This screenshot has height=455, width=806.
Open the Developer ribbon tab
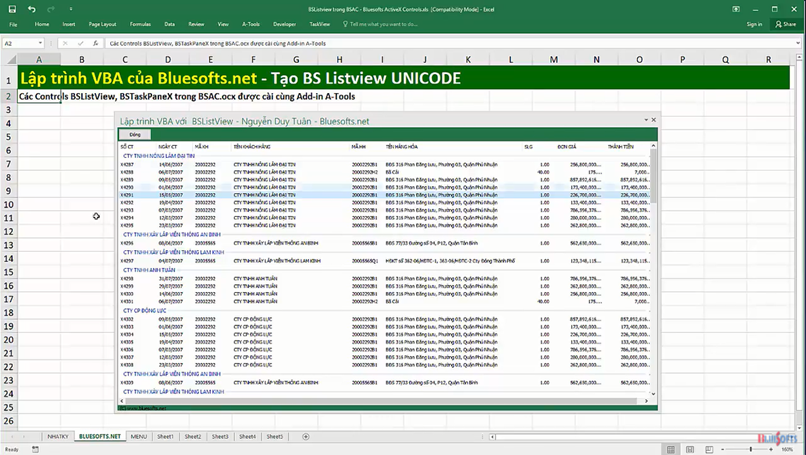(x=284, y=24)
